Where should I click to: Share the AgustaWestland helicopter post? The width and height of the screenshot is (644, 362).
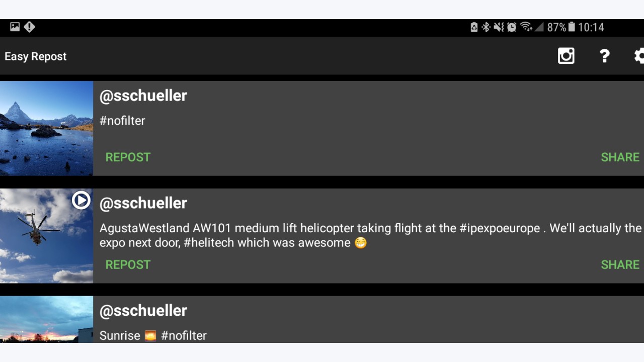[x=620, y=264]
